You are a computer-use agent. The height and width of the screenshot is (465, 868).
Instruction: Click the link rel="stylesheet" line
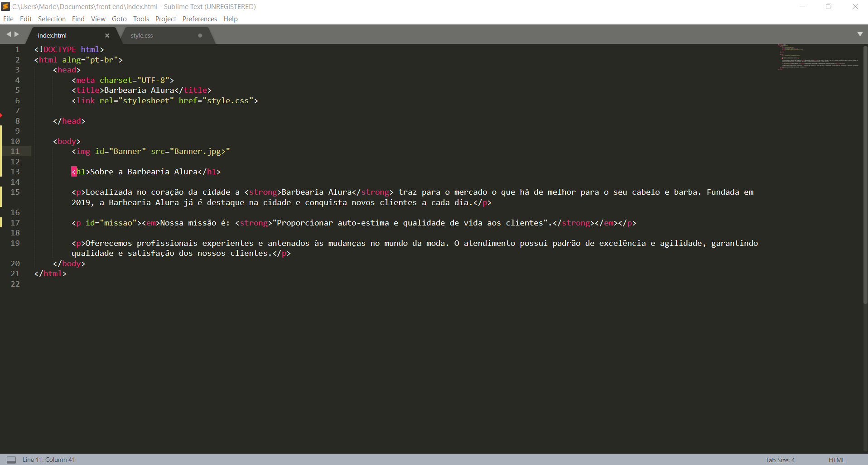165,101
